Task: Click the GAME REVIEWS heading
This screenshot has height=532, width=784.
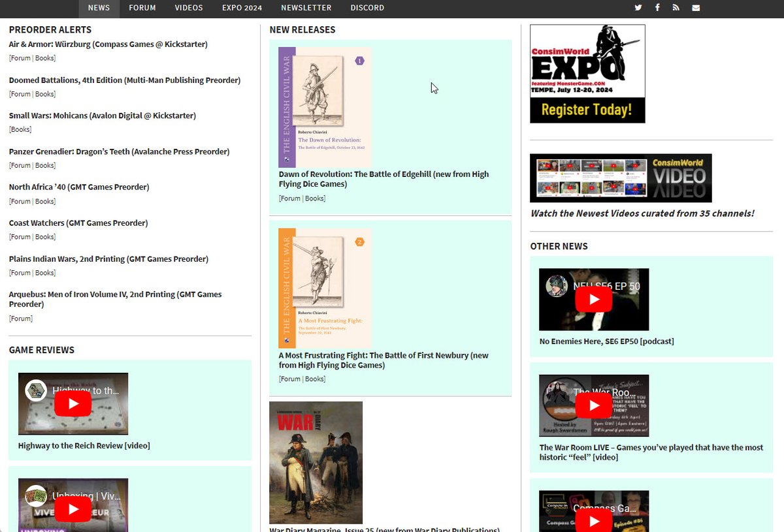Action: coord(42,351)
